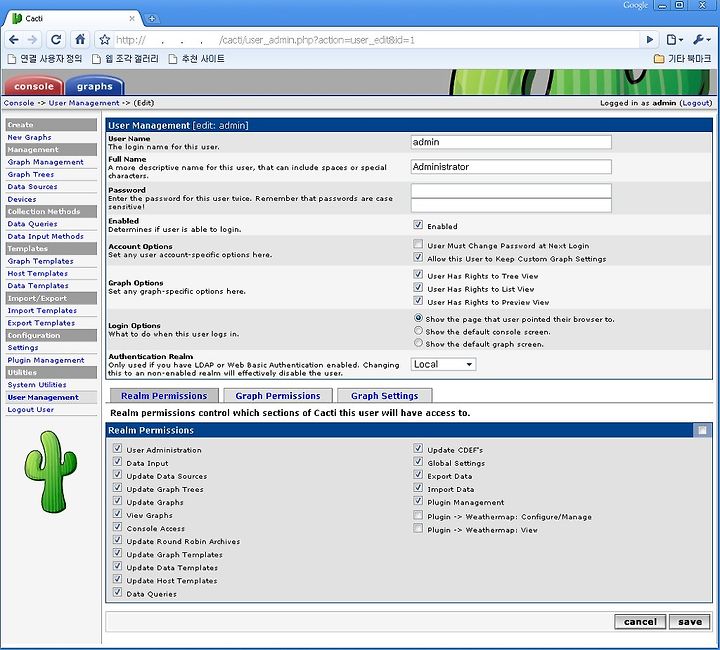Toggle User Has Rights to Preview View
Screen dimensions: 720x650
418,300
